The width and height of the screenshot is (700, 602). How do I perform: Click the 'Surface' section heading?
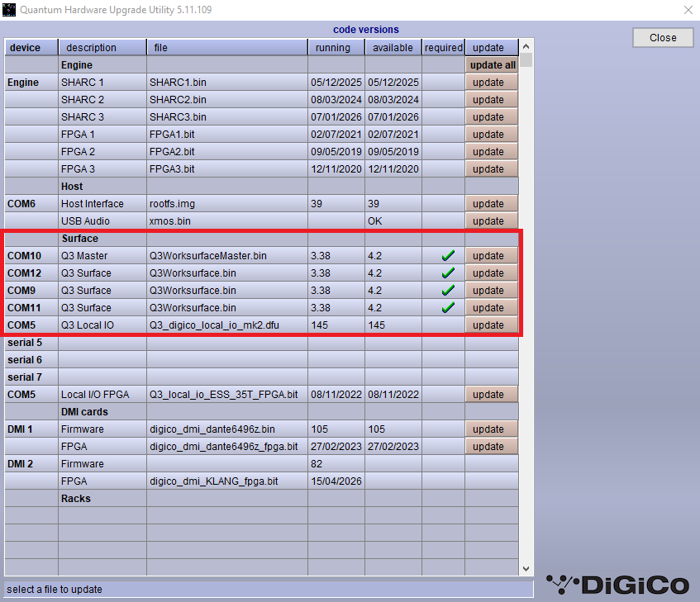point(80,239)
